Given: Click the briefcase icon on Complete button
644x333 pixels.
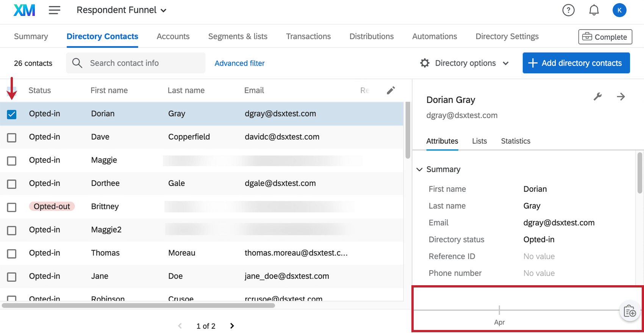Looking at the screenshot, I should click(587, 37).
